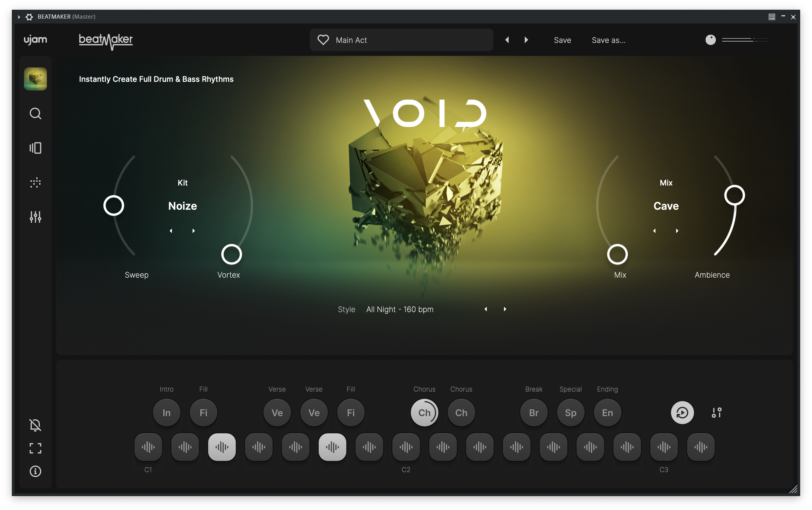Screen dimensions: 812x510
Task: Open the search magnifier in sidebar
Action: (35, 114)
